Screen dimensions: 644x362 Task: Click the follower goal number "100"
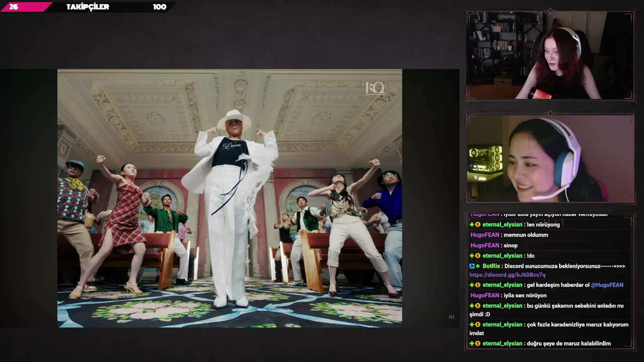pyautogui.click(x=159, y=7)
